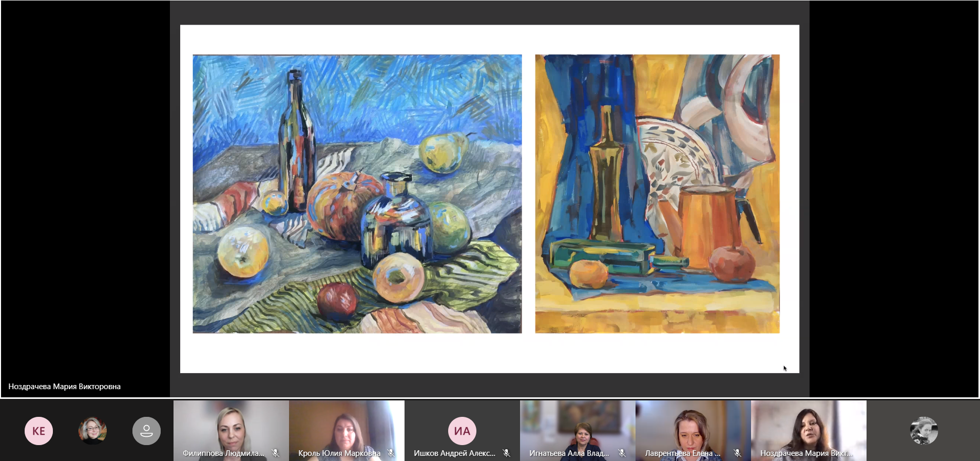The width and height of the screenshot is (980, 461).
Task: Click the black-and-white photo avatar at far right
Action: pos(924,431)
